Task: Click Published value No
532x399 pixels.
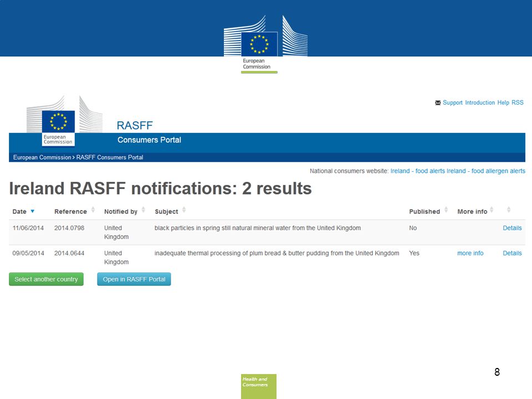Action: pyautogui.click(x=413, y=228)
